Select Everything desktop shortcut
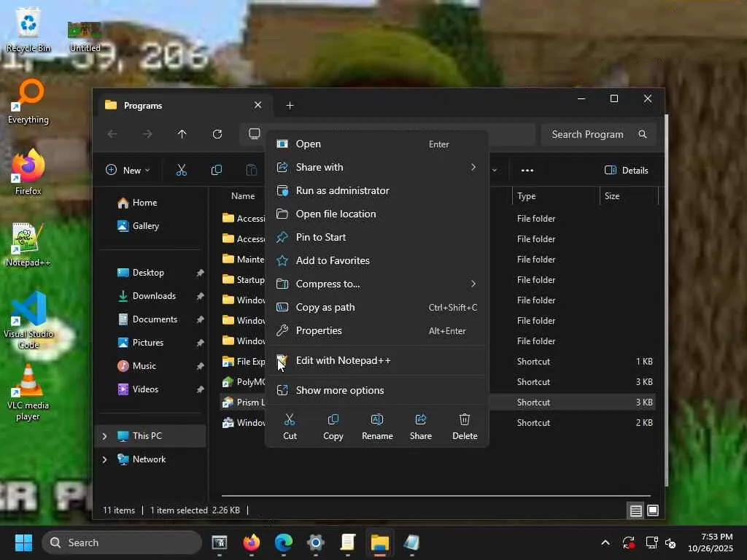 click(x=28, y=101)
